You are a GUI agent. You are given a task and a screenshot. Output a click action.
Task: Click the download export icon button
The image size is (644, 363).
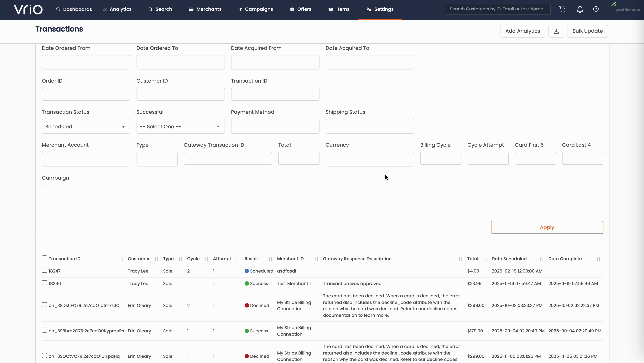556,31
